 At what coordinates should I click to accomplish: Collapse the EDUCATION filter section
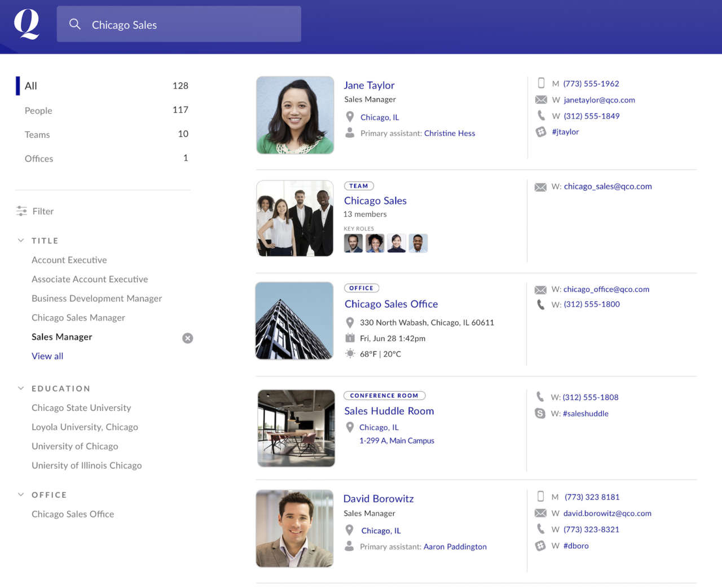(21, 388)
